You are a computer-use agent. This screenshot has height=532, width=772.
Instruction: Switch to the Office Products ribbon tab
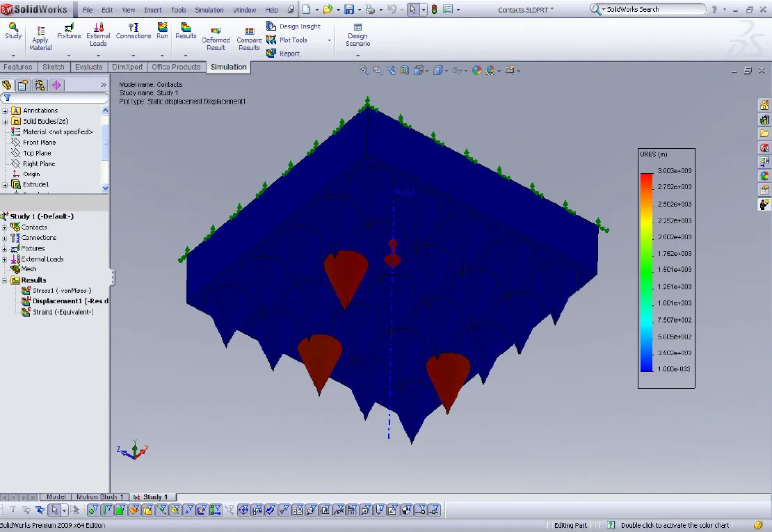click(x=176, y=67)
